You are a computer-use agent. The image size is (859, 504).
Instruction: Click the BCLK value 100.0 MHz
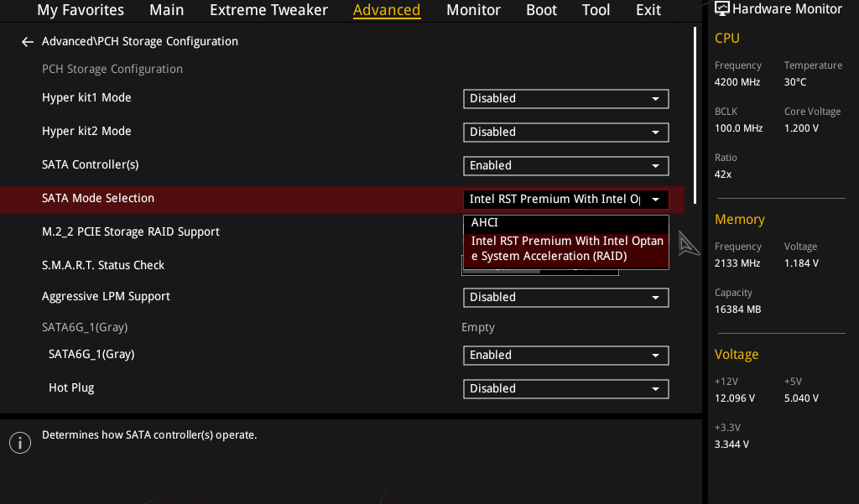pyautogui.click(x=738, y=128)
